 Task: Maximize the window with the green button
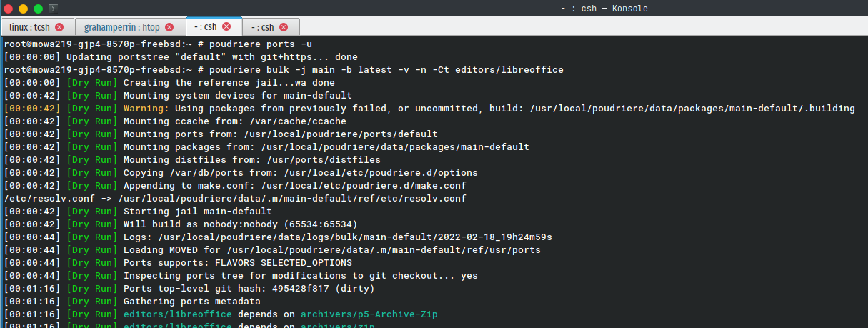[38, 9]
